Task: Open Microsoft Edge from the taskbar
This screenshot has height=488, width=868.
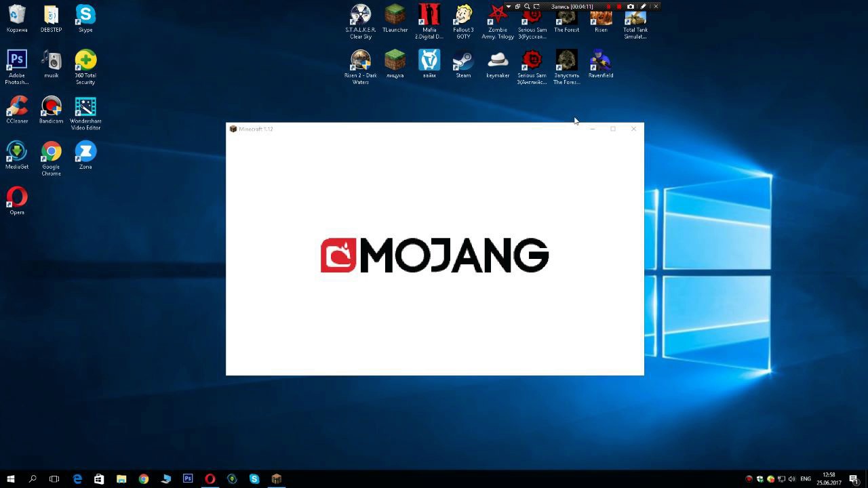Action: 77,479
